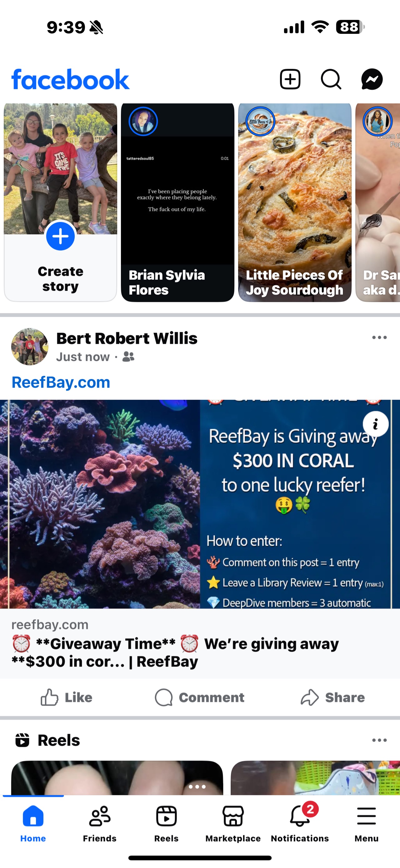Viewport: 400px width, 868px height.
Task: Open post options three dots menu
Action: 379,337
